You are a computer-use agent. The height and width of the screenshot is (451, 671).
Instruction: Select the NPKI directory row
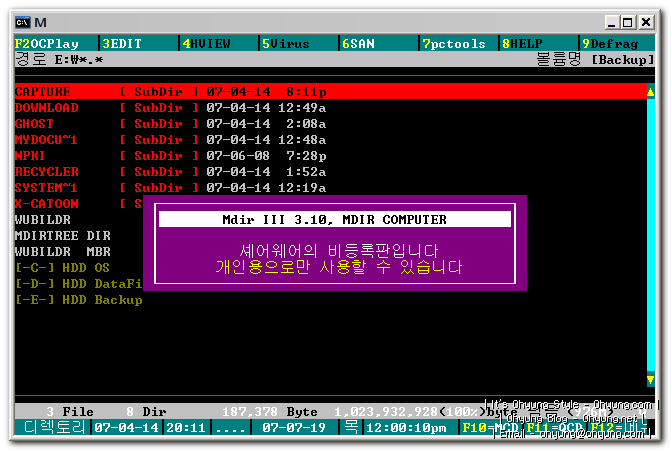170,156
